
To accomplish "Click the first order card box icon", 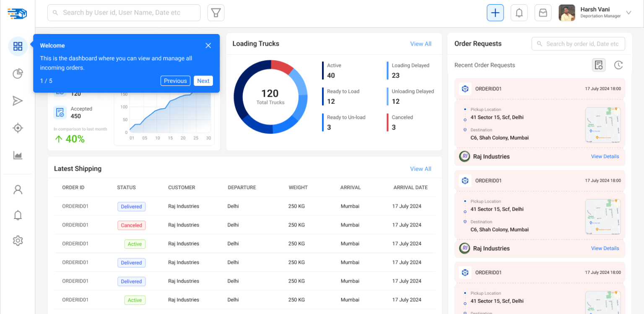I will click(x=465, y=89).
